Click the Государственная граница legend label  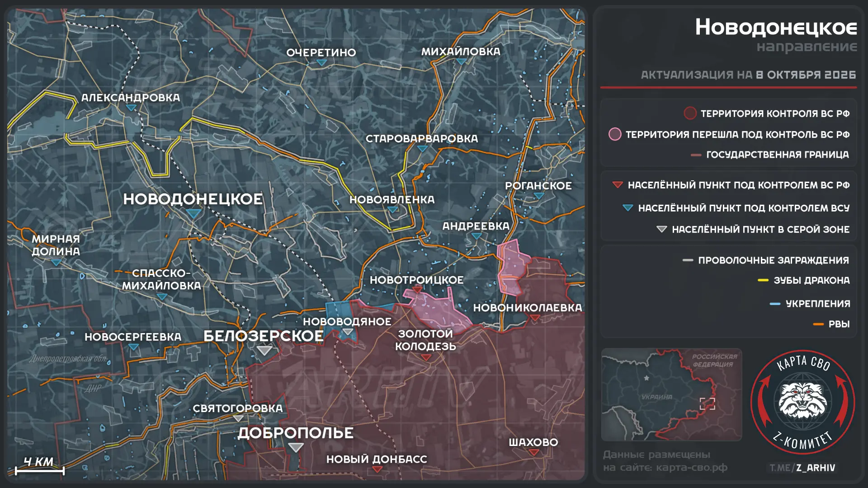tap(778, 155)
